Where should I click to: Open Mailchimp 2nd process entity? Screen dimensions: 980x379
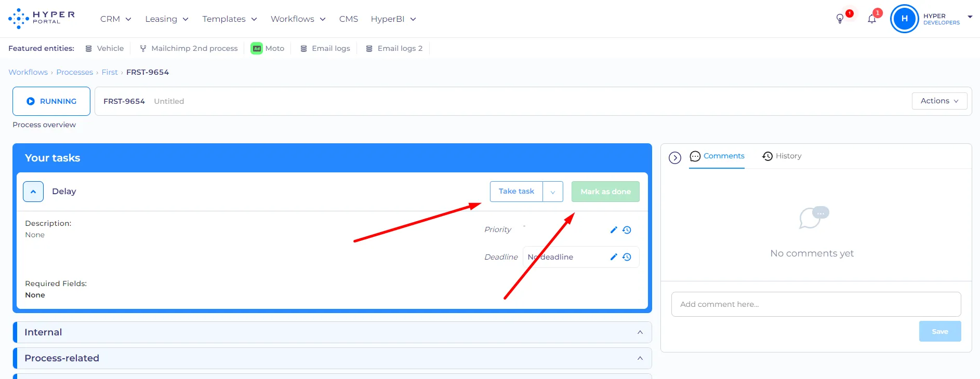189,48
